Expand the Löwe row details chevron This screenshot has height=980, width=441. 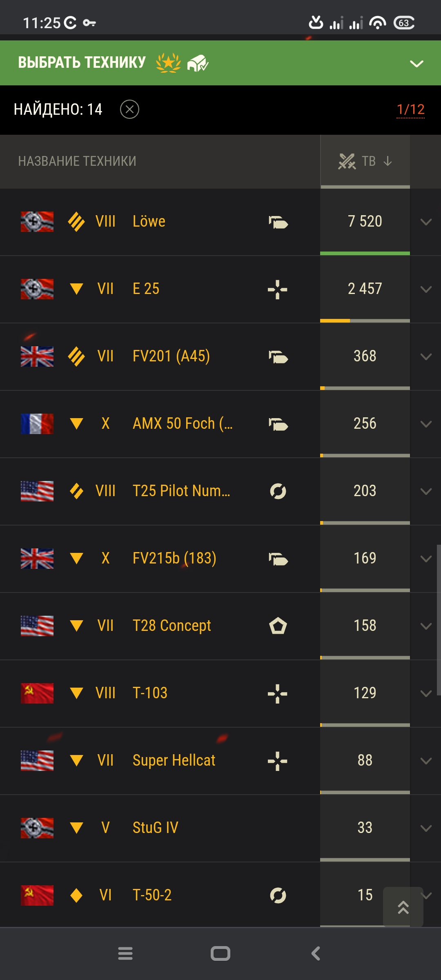426,222
